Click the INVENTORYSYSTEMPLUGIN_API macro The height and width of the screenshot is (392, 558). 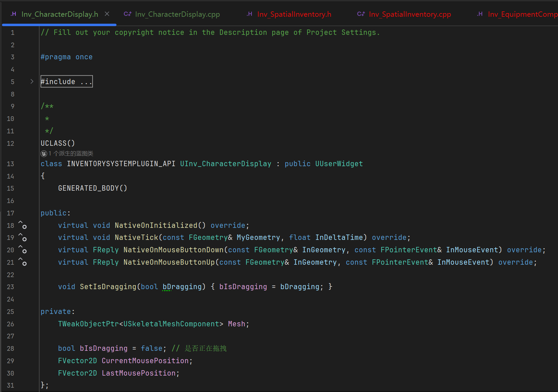pos(121,164)
